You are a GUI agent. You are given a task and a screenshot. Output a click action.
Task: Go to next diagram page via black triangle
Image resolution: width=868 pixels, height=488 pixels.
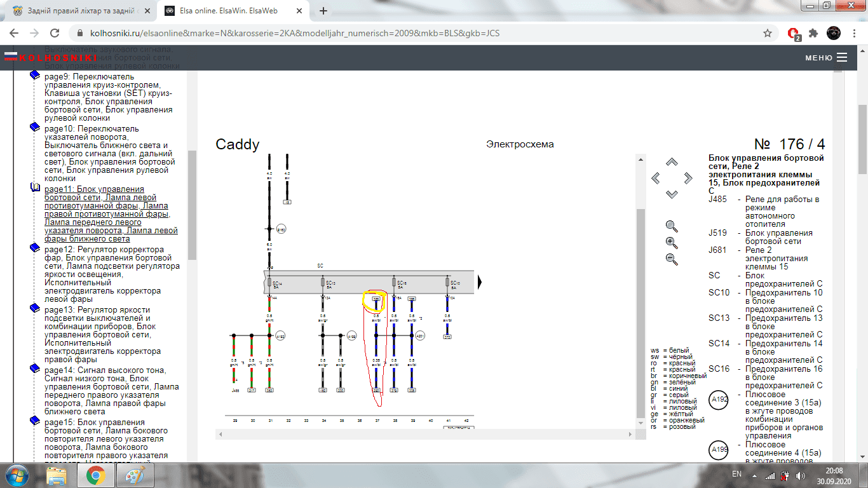click(x=480, y=281)
